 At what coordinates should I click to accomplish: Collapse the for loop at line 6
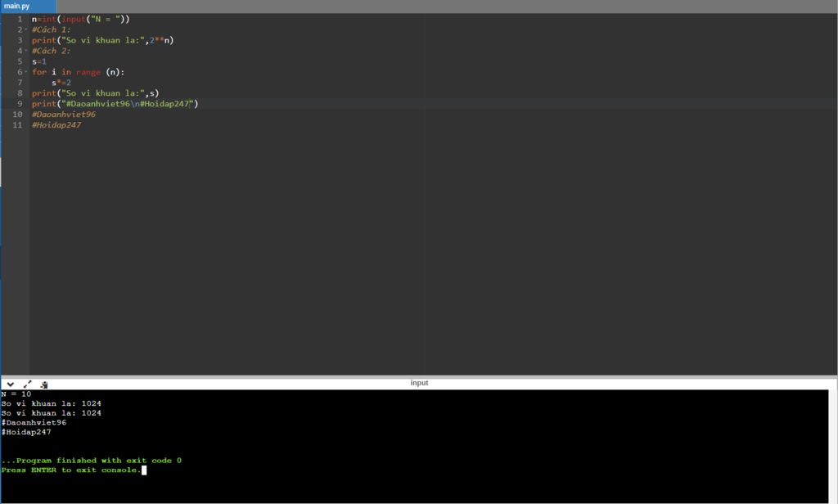26,72
